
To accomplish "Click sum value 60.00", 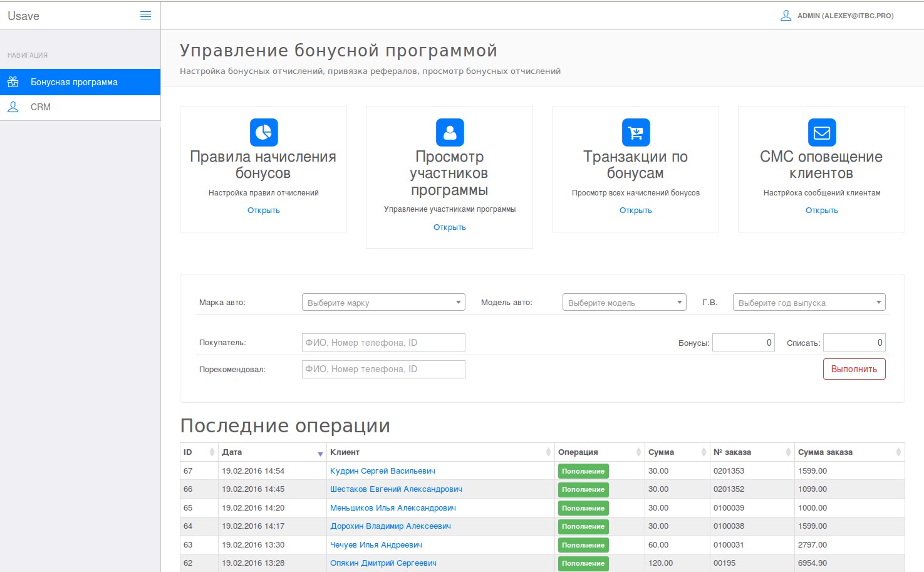I will click(x=658, y=545).
